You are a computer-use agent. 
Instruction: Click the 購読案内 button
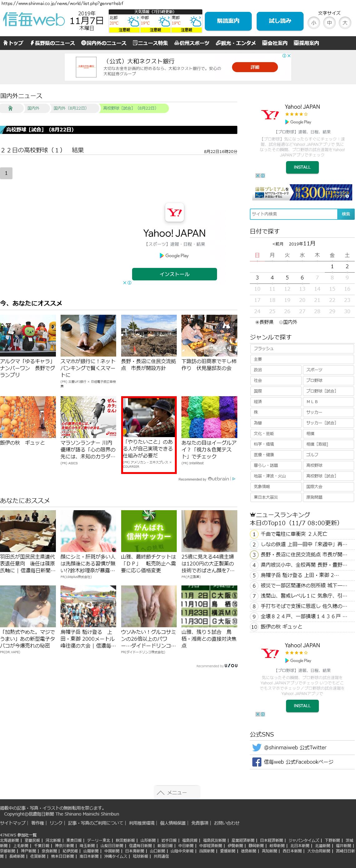228,21
